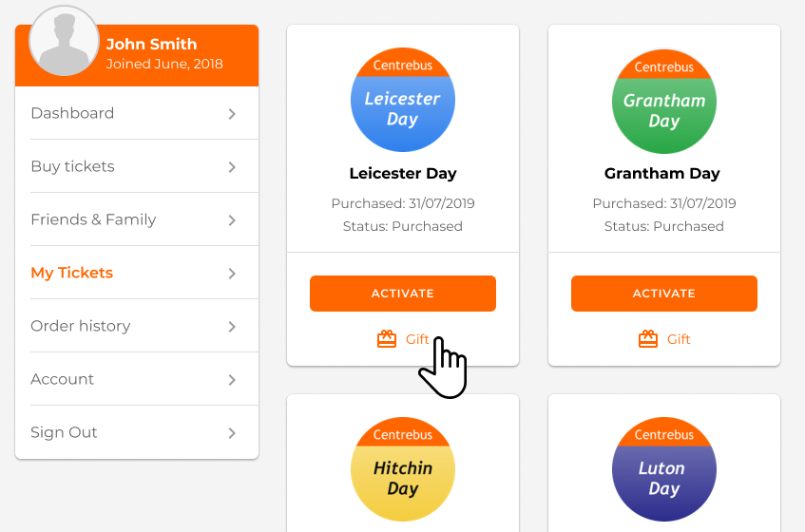Open the Hitchin Day ticket badge

(x=403, y=469)
